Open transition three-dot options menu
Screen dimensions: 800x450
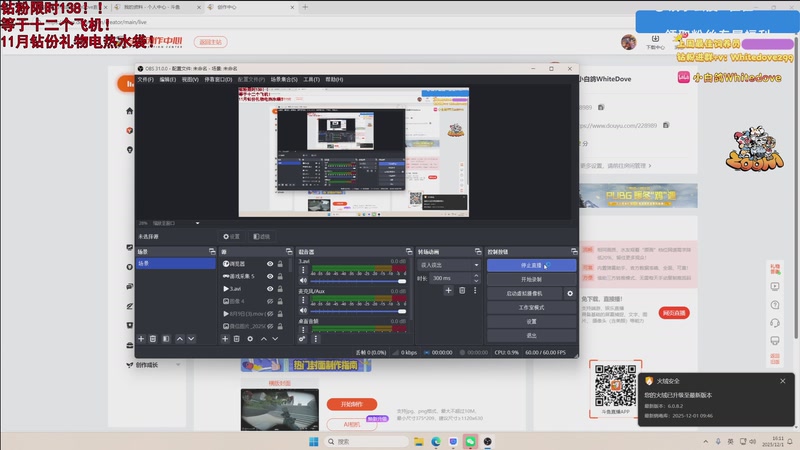pos(475,290)
